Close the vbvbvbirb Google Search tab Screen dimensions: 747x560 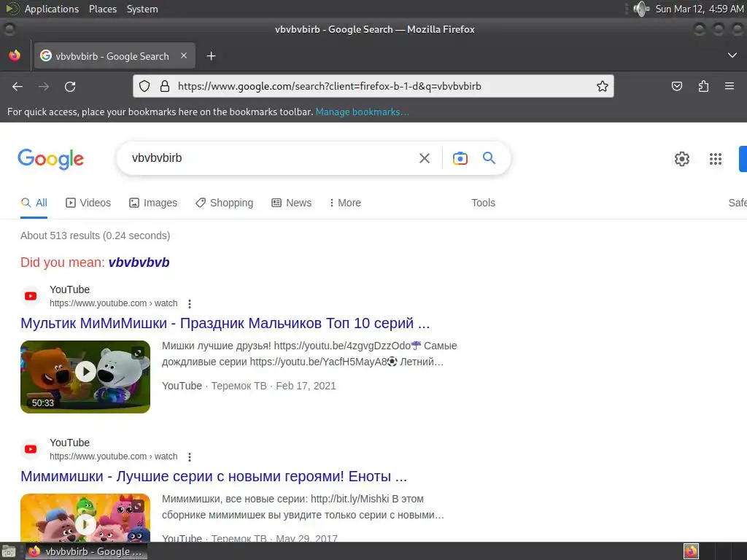(184, 55)
